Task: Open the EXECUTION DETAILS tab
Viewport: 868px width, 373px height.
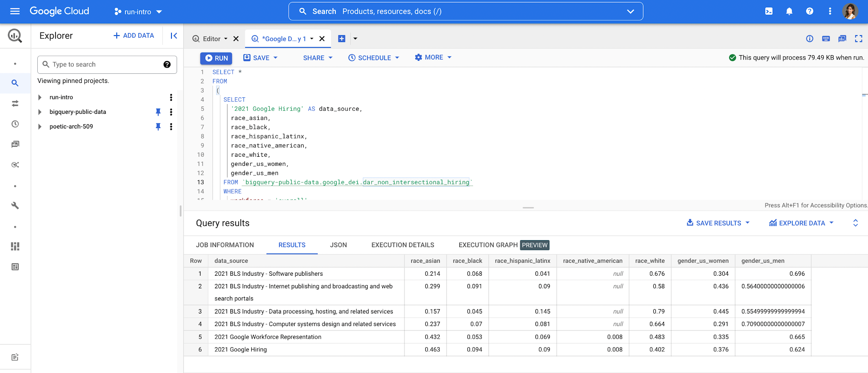Action: click(x=403, y=245)
